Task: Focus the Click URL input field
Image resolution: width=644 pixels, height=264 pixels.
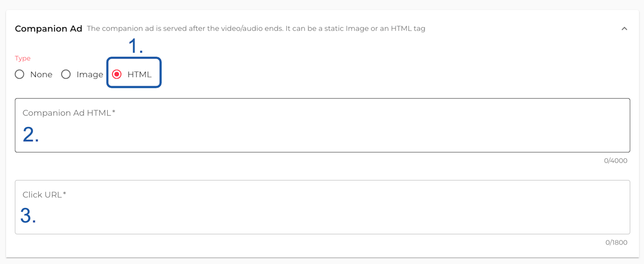Action: coord(322,214)
